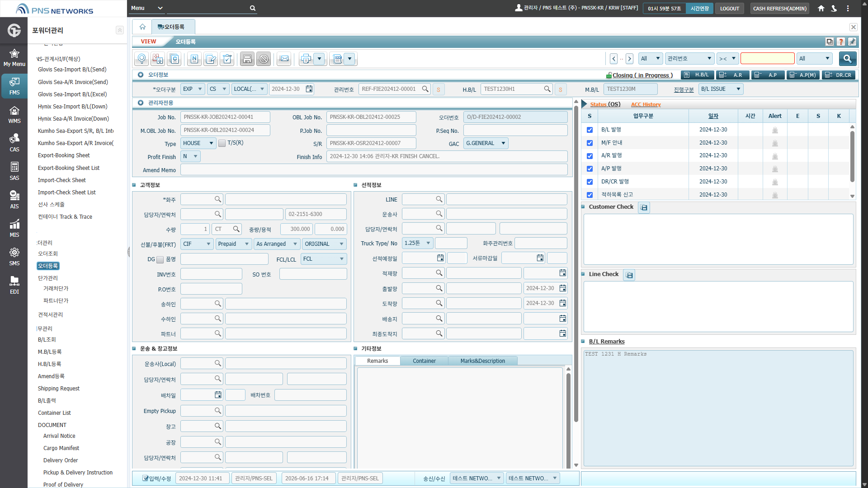This screenshot has height=488, width=868.
Task: Open the ACC History link
Action: [646, 104]
